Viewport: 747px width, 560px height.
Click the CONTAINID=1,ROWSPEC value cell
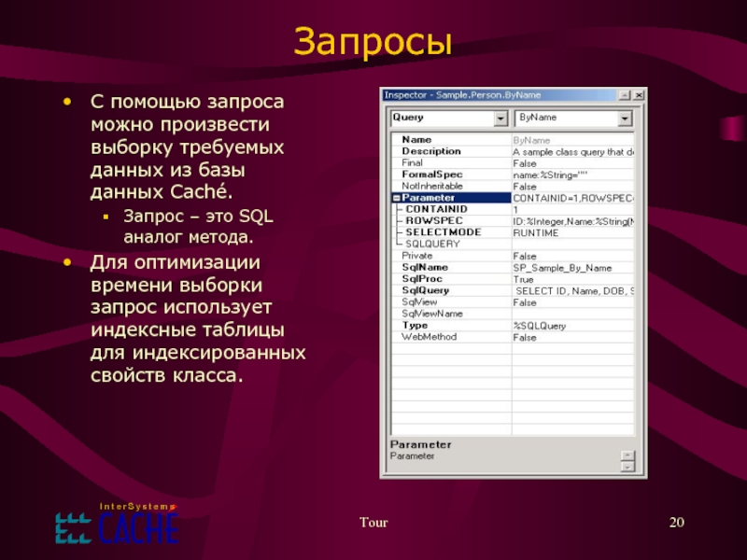coord(573,198)
